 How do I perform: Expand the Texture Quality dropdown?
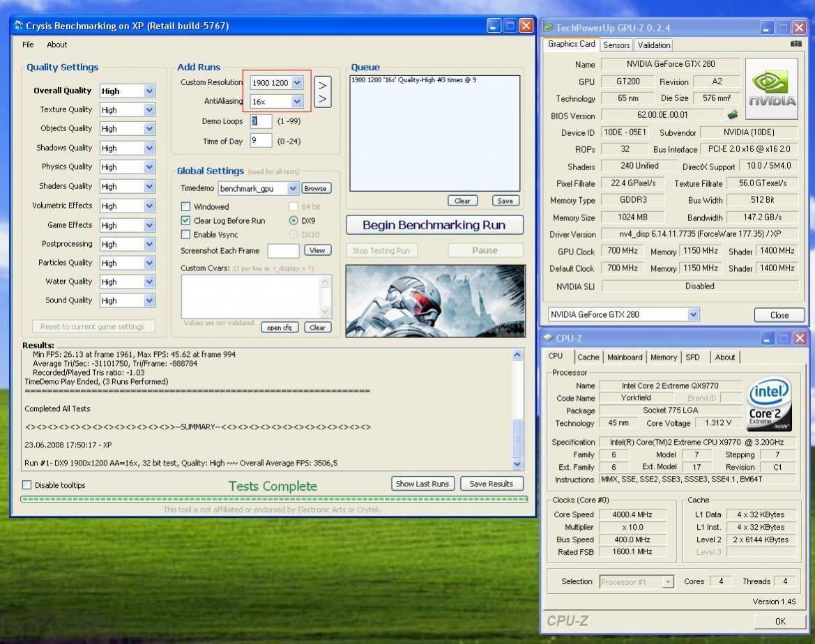[149, 109]
